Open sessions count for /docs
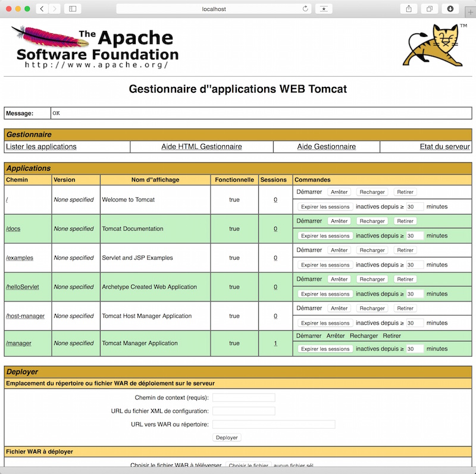Viewport: 476px width, 474px height. pos(275,229)
